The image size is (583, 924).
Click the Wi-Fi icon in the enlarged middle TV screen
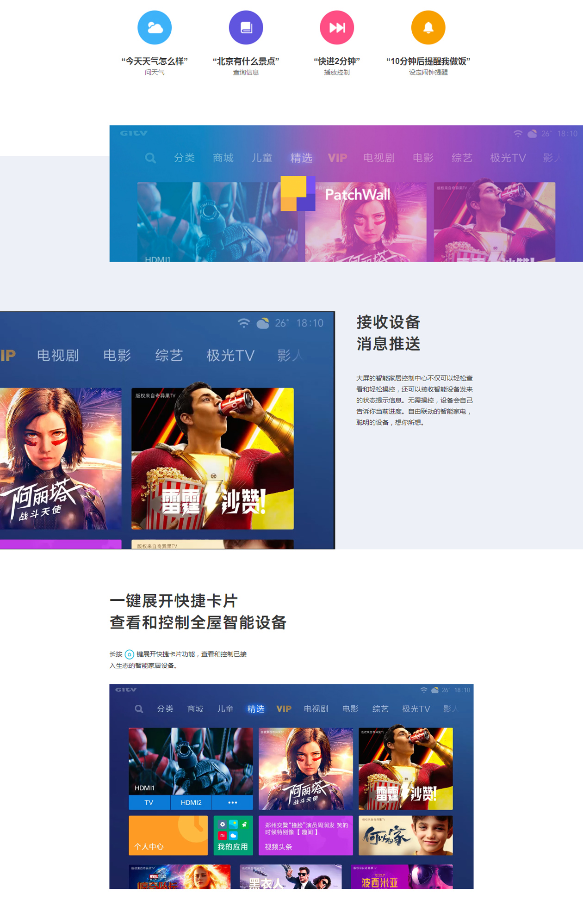pos(244,323)
